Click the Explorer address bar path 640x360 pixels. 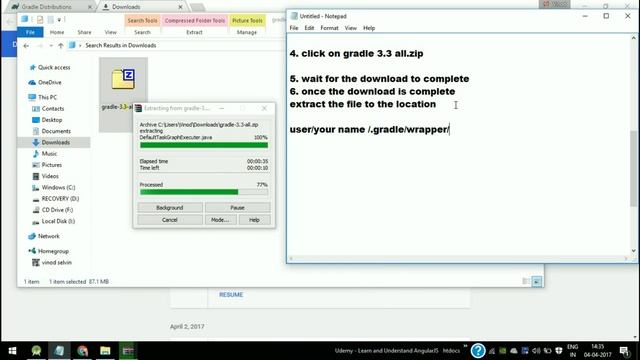pyautogui.click(x=121, y=46)
